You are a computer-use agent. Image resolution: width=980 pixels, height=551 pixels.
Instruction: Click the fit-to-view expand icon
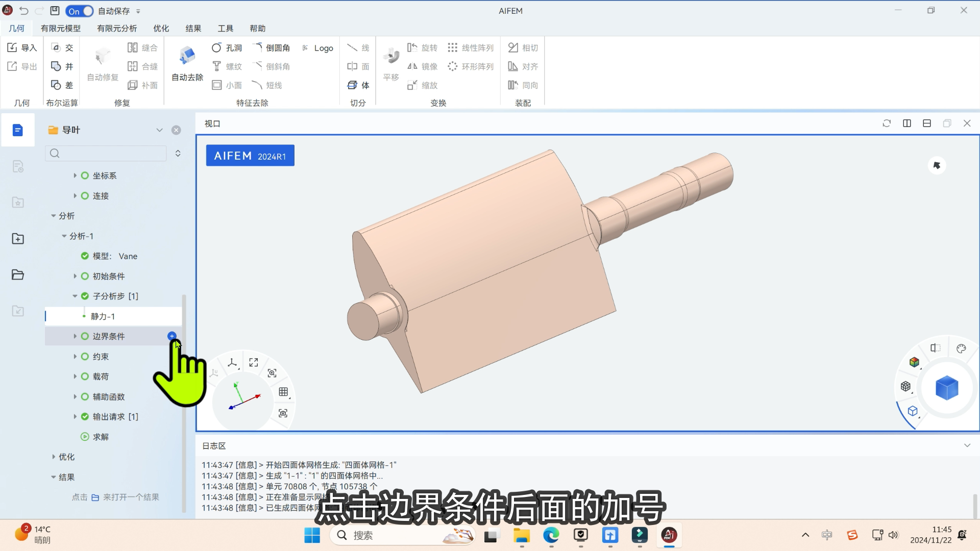coord(254,362)
